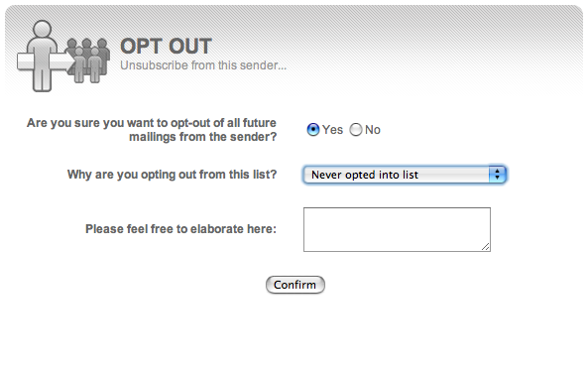The height and width of the screenshot is (371, 588).
Task: Click the "Never opted into list" selected text
Action: pyautogui.click(x=365, y=175)
